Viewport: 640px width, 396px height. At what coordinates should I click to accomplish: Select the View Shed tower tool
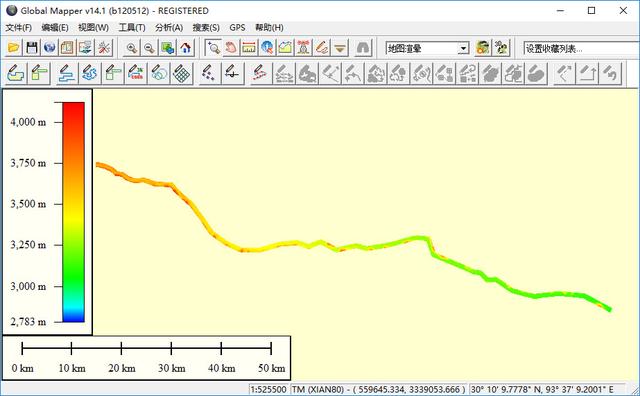303,48
